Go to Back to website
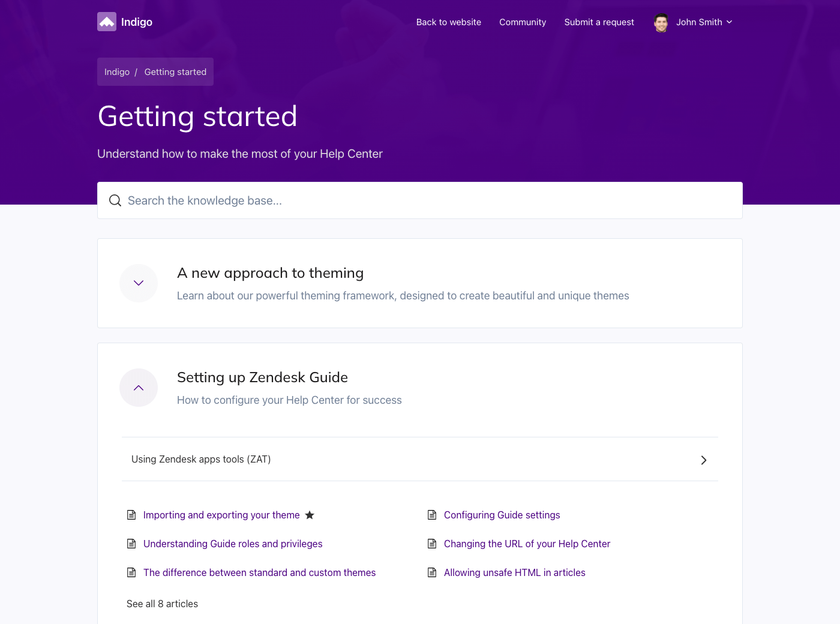 449,22
